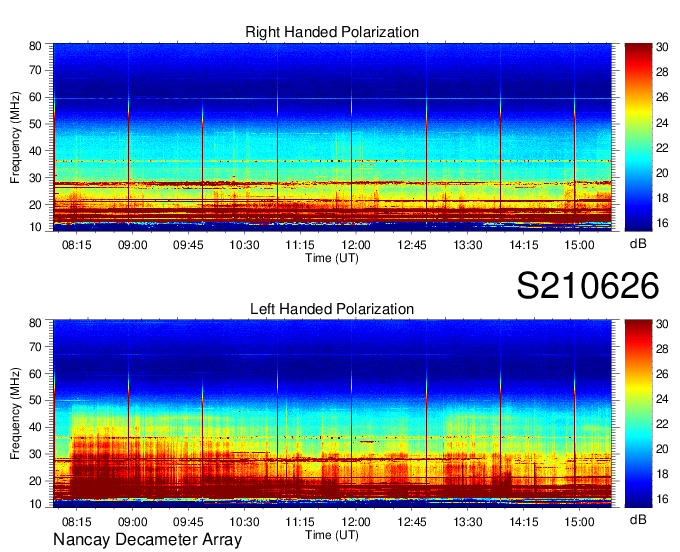Click the 28 dB value on Left Handed colorbar
Viewport: 680px width, 552px height.
[662, 349]
